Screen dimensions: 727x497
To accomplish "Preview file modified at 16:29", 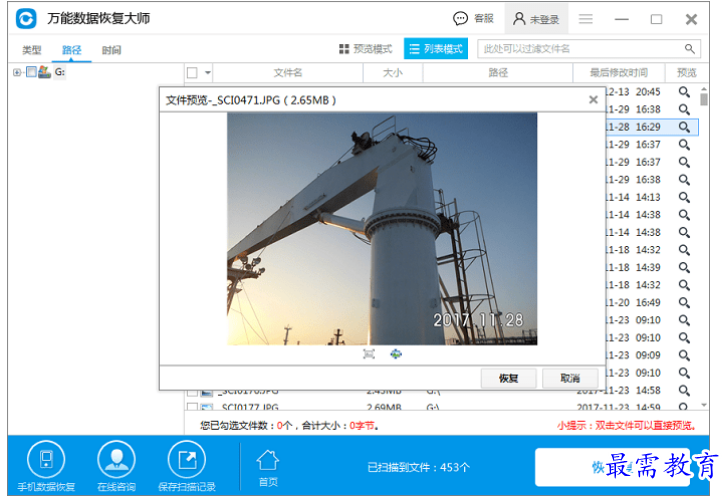I will (x=684, y=127).
